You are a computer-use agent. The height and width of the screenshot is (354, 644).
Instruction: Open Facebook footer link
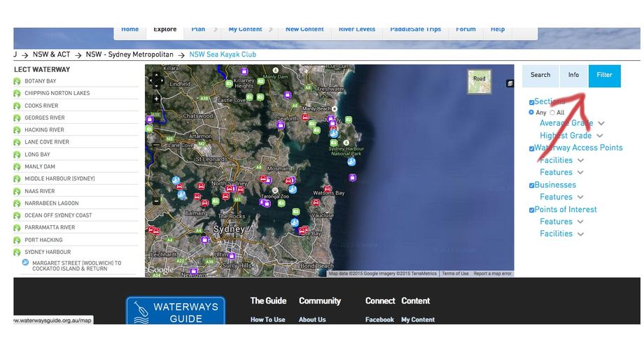(379, 320)
